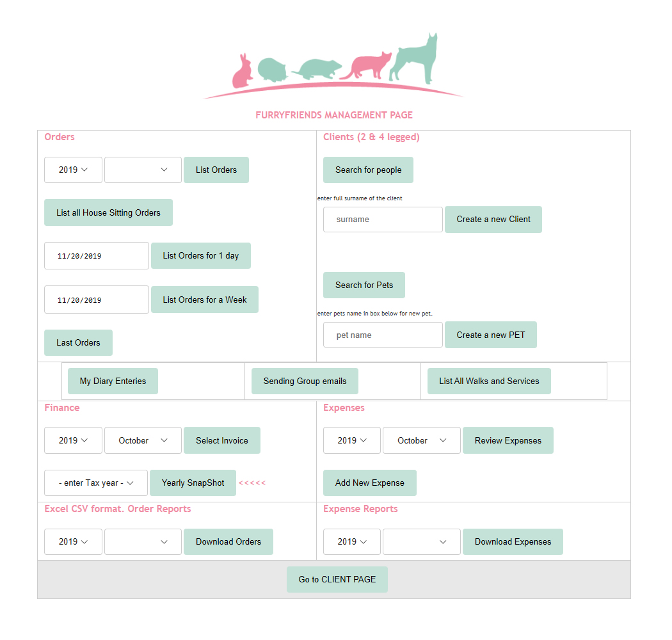Click Search for people button

[x=368, y=170]
